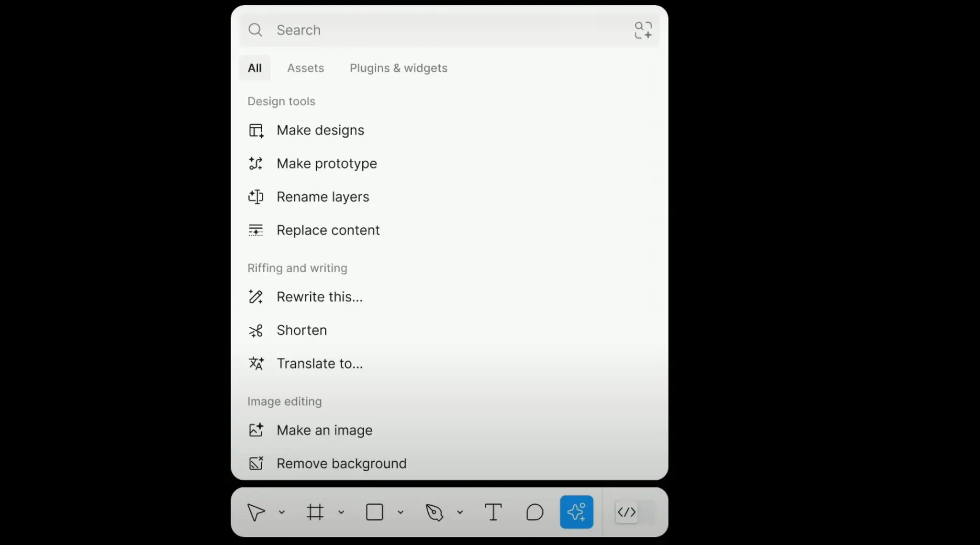The image size is (980, 545).
Task: Open Plugins & widgets tab
Action: click(x=398, y=68)
